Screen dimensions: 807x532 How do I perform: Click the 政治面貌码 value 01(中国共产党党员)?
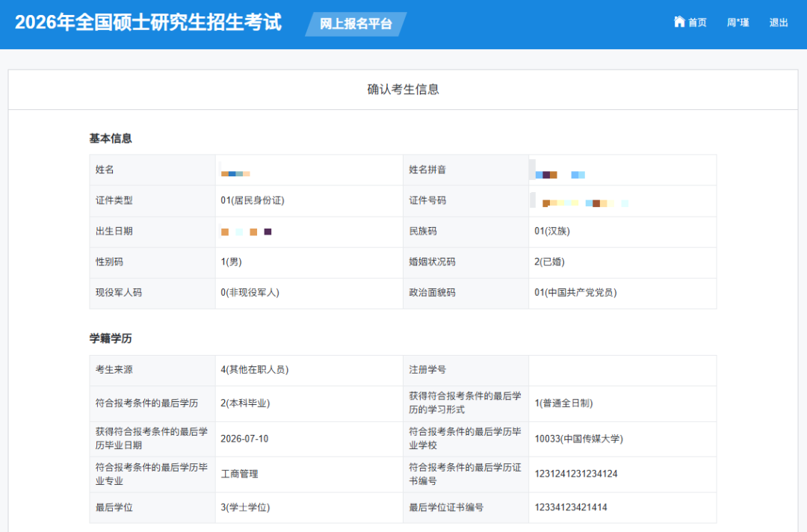point(574,293)
